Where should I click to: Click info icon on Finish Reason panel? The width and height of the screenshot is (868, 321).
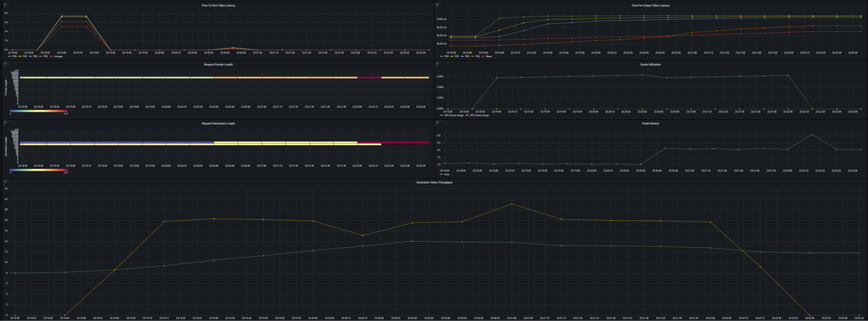point(437,122)
